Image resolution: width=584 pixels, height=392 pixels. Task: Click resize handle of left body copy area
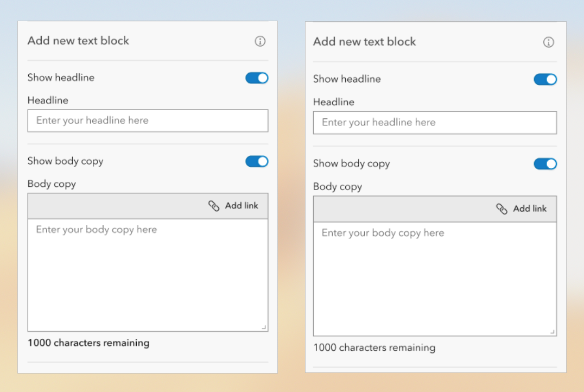264,327
